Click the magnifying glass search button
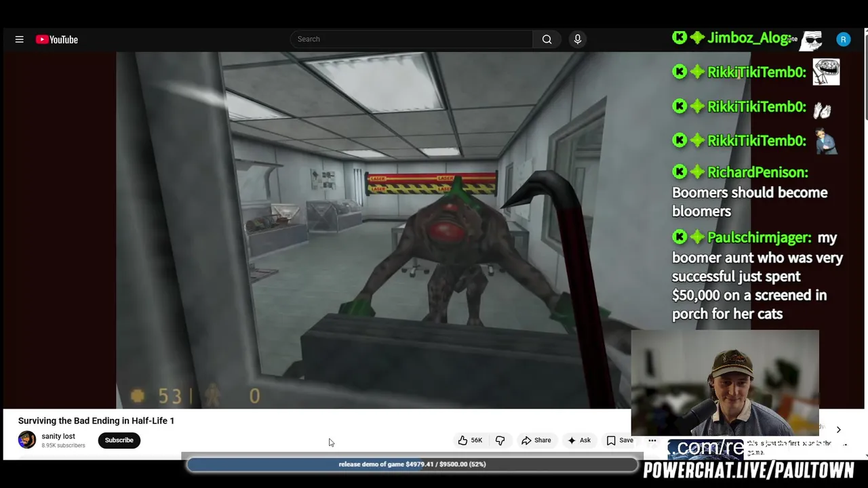Viewport: 868px width, 488px height. coord(547,39)
